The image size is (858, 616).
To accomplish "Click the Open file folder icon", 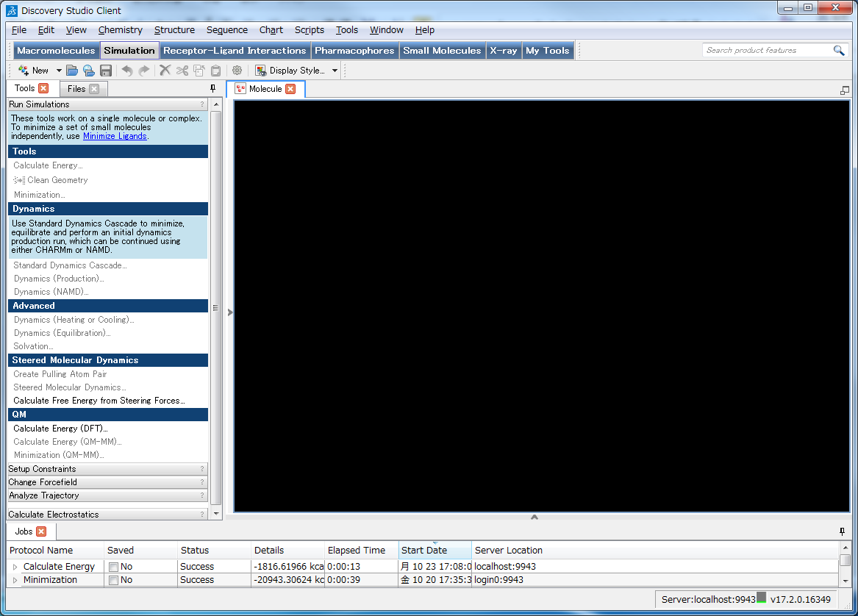I will (71, 71).
